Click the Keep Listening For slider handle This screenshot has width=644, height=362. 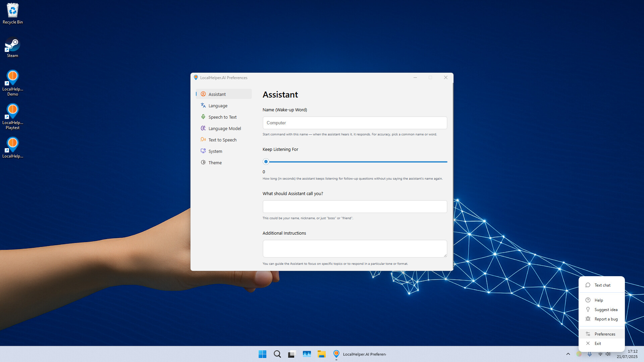(266, 161)
